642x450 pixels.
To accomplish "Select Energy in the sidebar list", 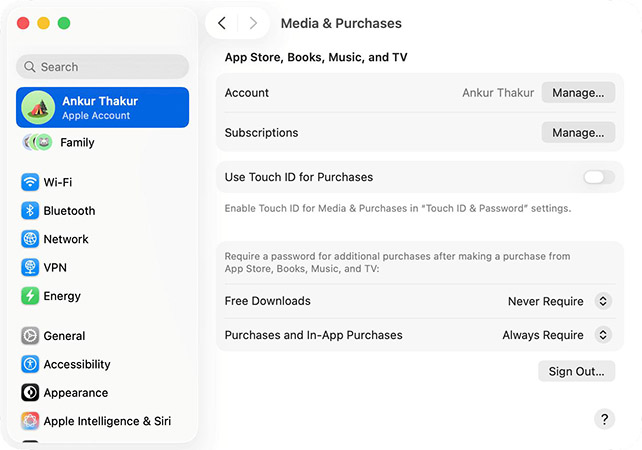I will pyautogui.click(x=62, y=296).
